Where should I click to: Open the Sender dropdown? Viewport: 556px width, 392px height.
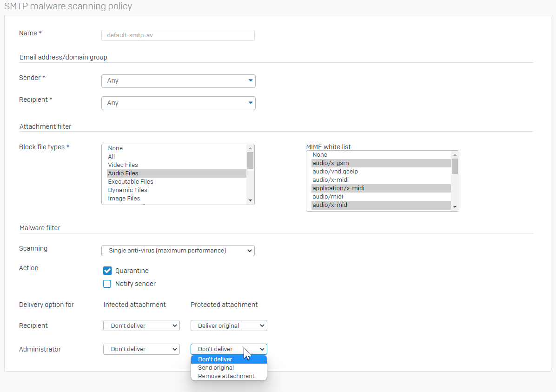click(178, 81)
